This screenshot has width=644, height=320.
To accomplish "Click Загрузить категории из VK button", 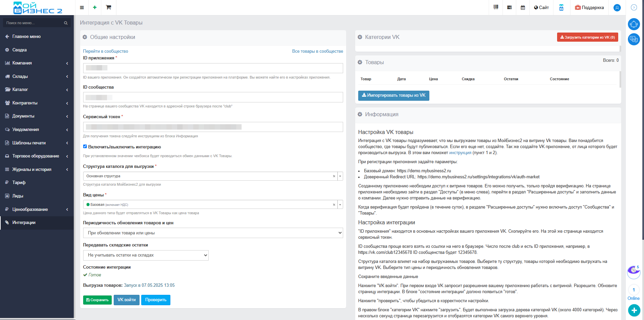I will (587, 37).
